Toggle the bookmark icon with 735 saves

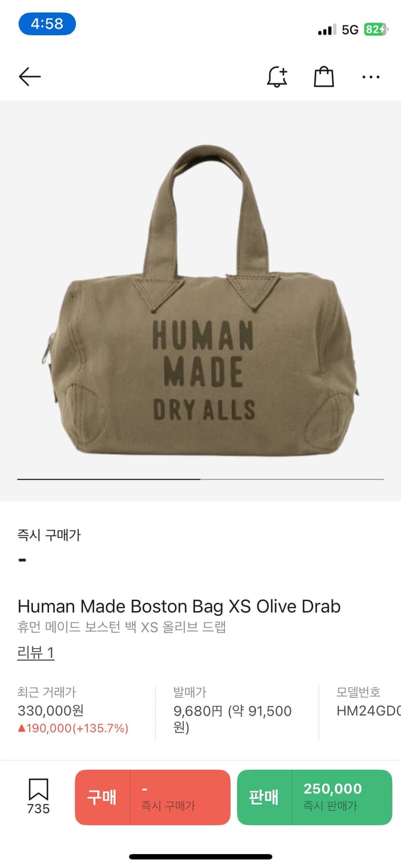tap(38, 796)
